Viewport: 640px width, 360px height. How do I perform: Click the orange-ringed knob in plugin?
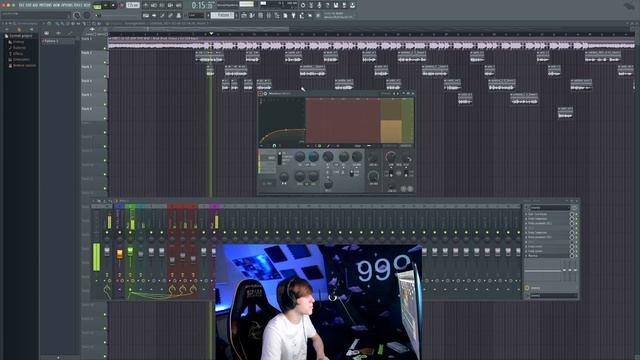[x=391, y=156]
